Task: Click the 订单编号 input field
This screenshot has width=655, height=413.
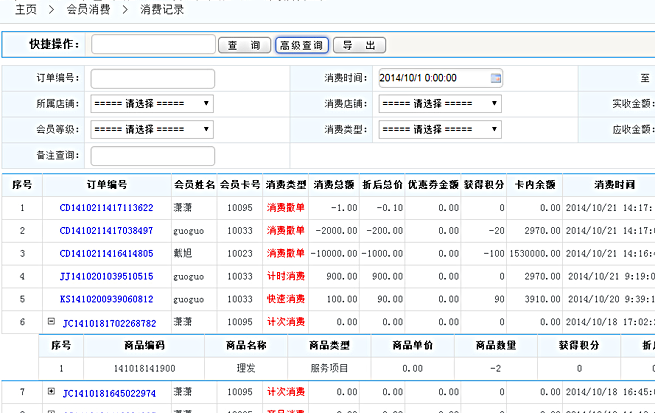Action: click(x=152, y=78)
